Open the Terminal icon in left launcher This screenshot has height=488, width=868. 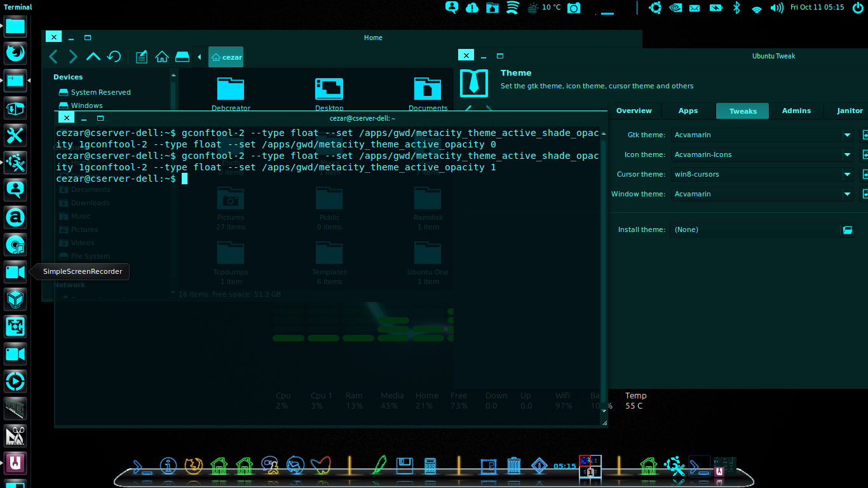(15, 81)
